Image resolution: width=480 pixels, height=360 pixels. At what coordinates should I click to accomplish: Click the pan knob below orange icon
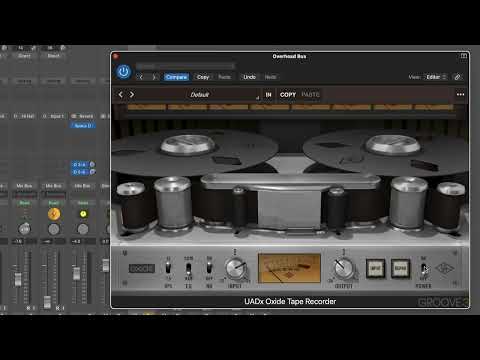click(x=54, y=229)
